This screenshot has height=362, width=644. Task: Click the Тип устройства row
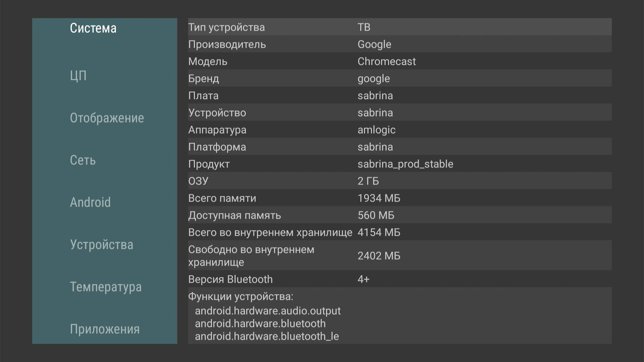click(399, 27)
